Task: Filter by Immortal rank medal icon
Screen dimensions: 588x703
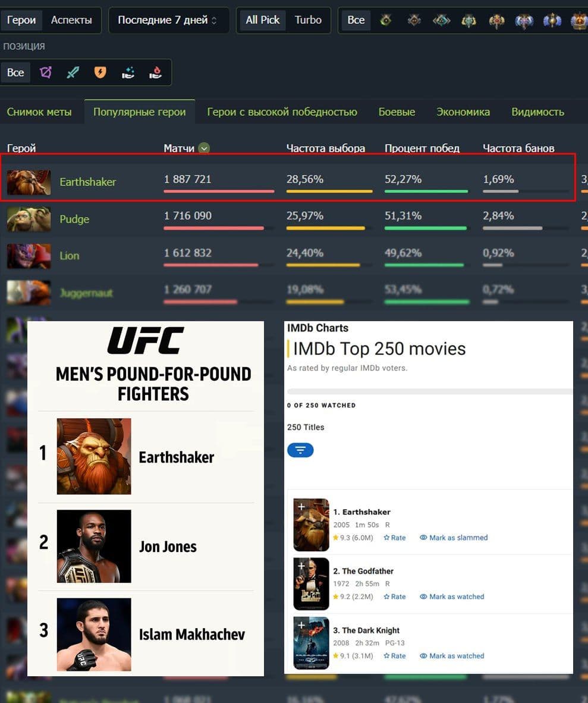Action: 579,21
